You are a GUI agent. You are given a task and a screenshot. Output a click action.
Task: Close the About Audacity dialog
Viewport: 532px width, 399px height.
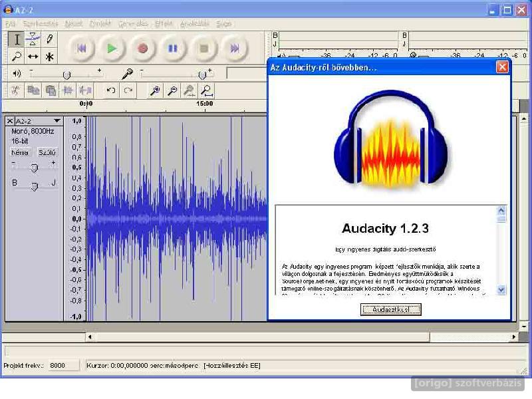502,67
